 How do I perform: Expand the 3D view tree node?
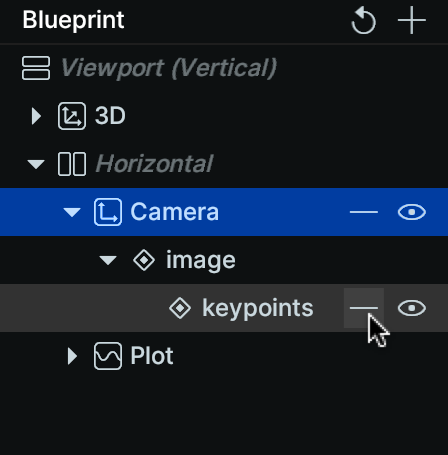[36, 116]
